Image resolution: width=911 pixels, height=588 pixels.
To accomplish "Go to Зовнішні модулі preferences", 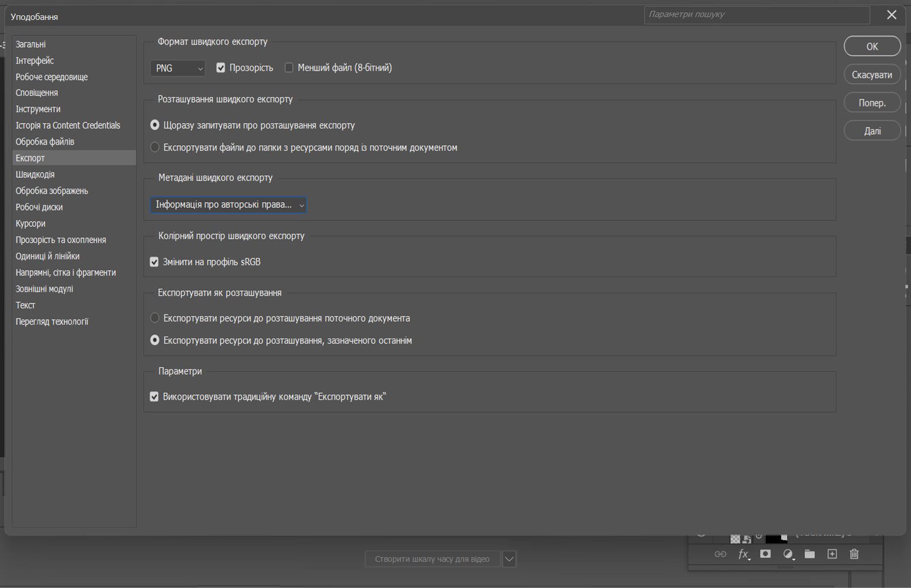I will [x=74, y=289].
